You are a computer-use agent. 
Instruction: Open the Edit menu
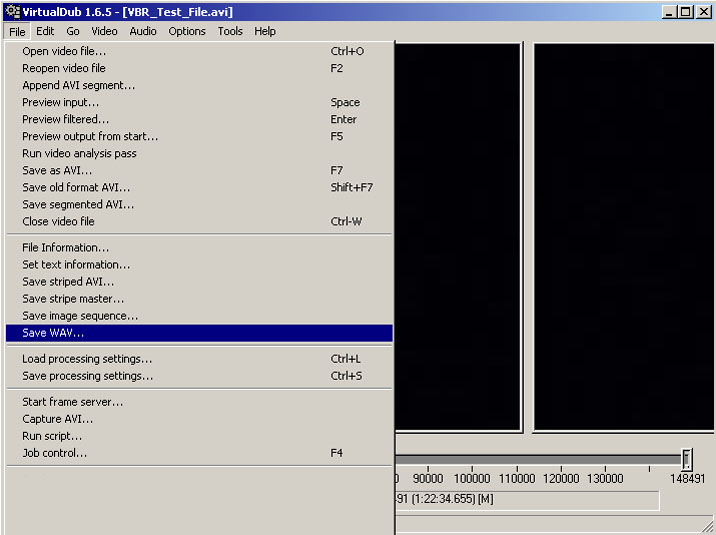[45, 31]
